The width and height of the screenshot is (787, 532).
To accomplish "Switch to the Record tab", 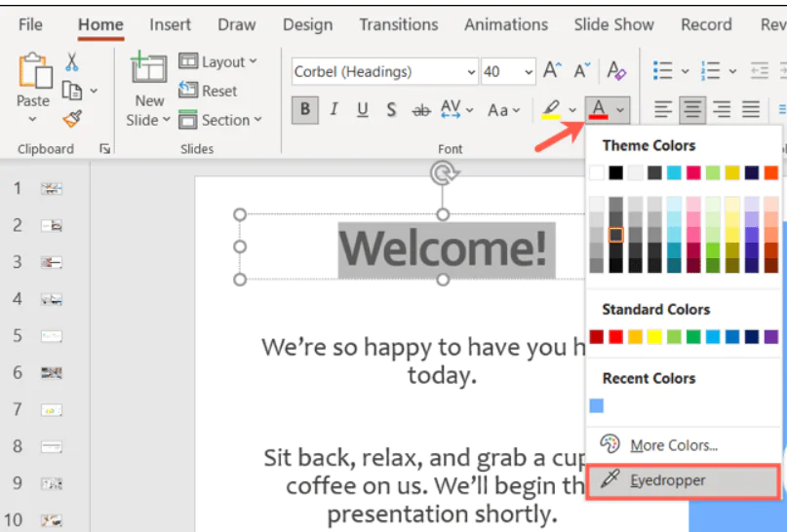I will click(x=706, y=24).
